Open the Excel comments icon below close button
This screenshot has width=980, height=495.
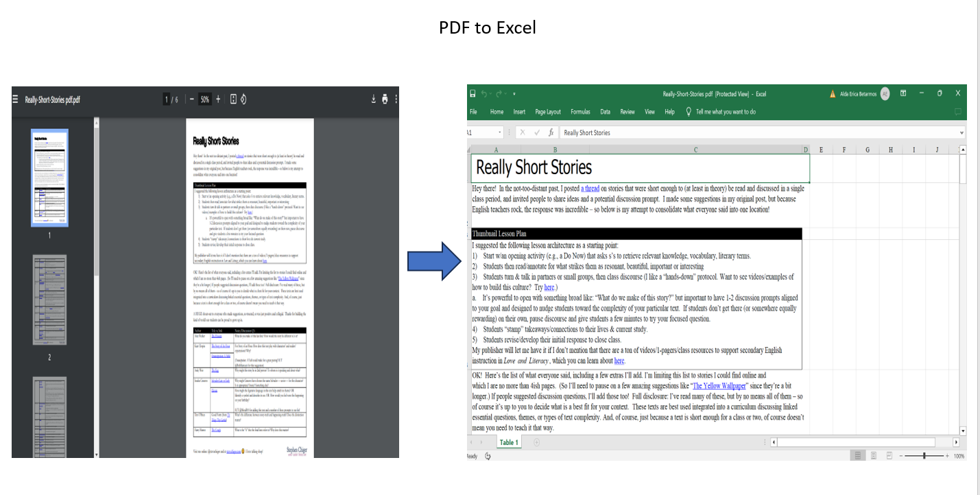pos(958,111)
